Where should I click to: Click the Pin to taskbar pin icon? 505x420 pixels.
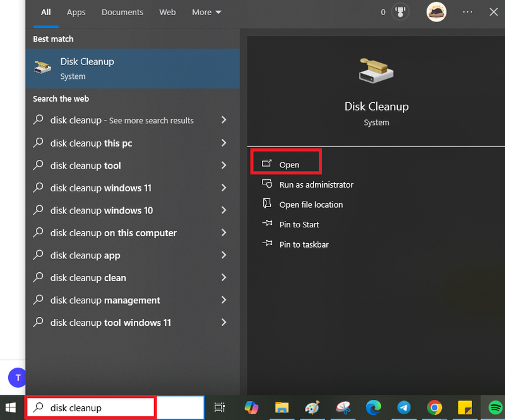(x=267, y=243)
